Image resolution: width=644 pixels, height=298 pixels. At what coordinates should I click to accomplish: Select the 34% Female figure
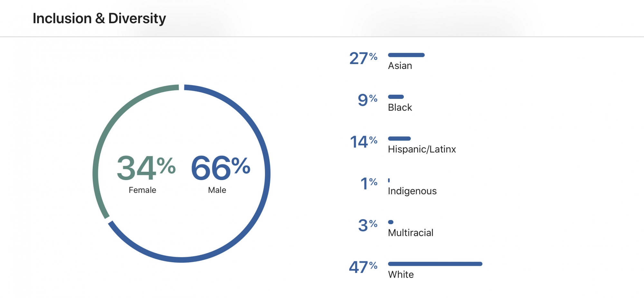[146, 168]
